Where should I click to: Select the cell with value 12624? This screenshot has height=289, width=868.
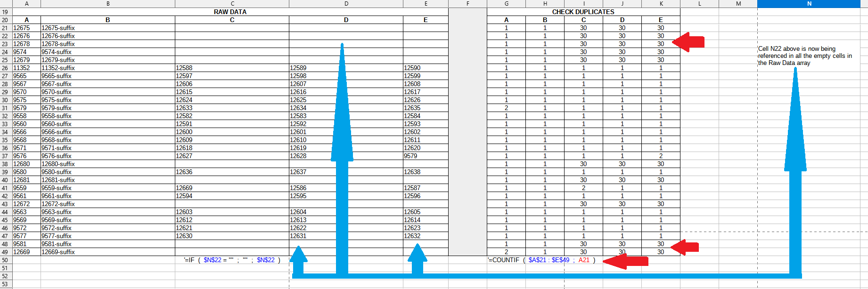[x=232, y=100]
